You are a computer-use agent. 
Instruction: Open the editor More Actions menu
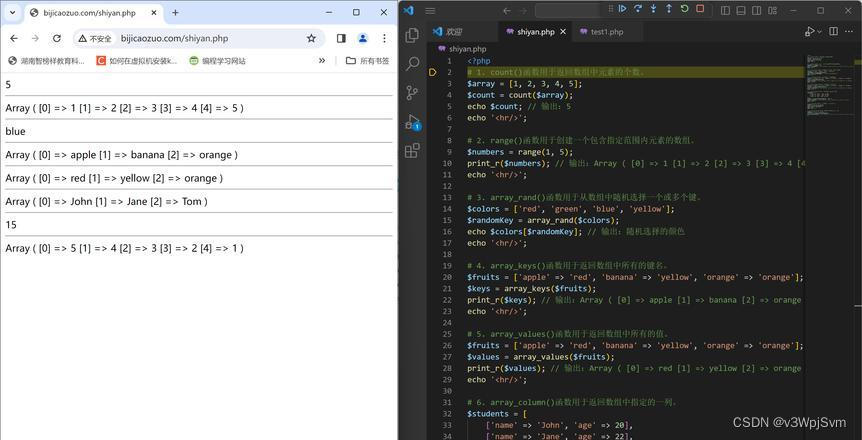coord(849,32)
